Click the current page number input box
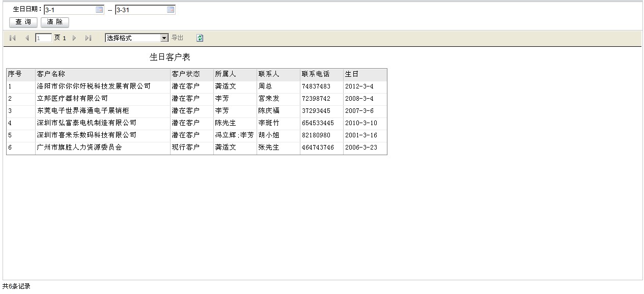The height and width of the screenshot is (294, 644). point(43,38)
